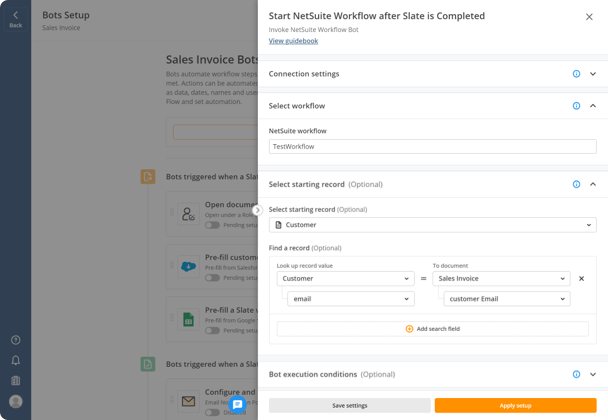The height and width of the screenshot is (420, 608).
Task: Click the orange Slate trigger icon
Action: pyautogui.click(x=148, y=177)
